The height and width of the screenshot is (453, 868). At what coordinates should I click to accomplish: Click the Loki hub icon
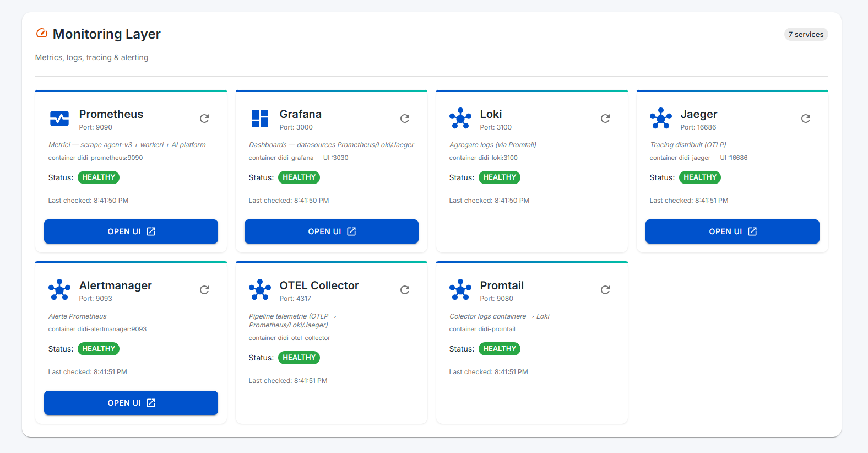tap(460, 118)
